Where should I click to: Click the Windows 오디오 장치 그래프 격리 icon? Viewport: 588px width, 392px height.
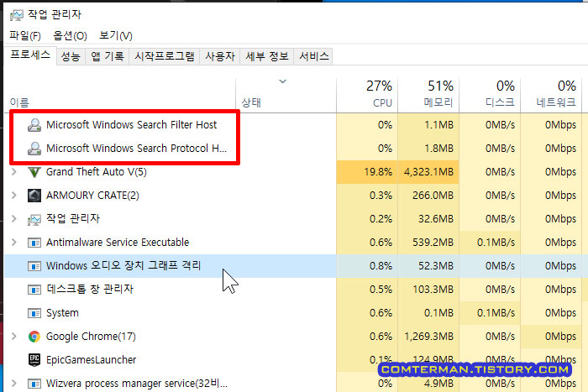[x=34, y=266]
